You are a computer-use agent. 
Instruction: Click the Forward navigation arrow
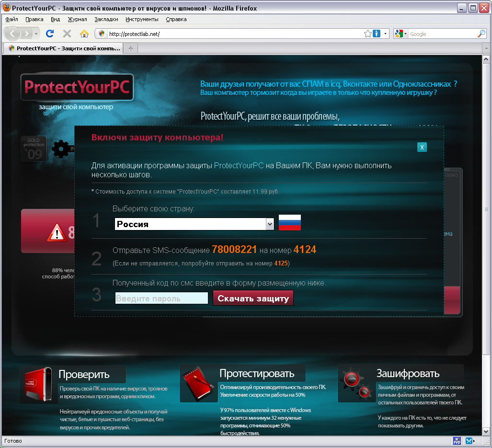[27, 34]
